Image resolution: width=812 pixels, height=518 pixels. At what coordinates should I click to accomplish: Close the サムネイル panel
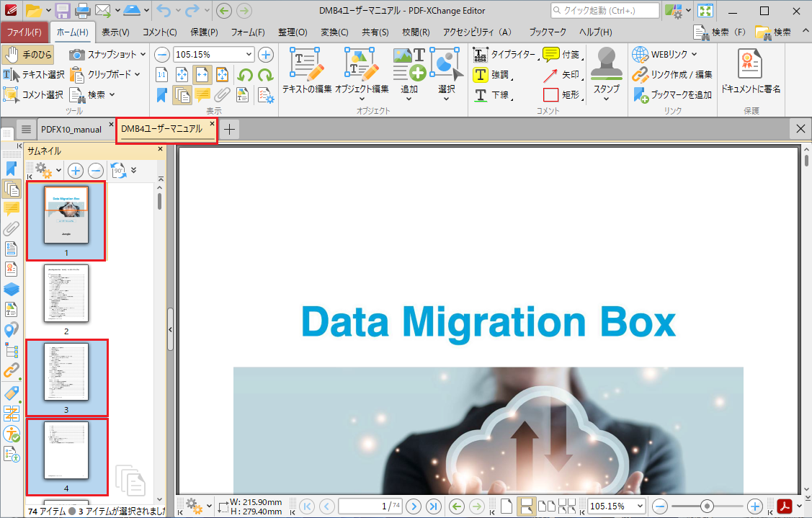point(161,149)
